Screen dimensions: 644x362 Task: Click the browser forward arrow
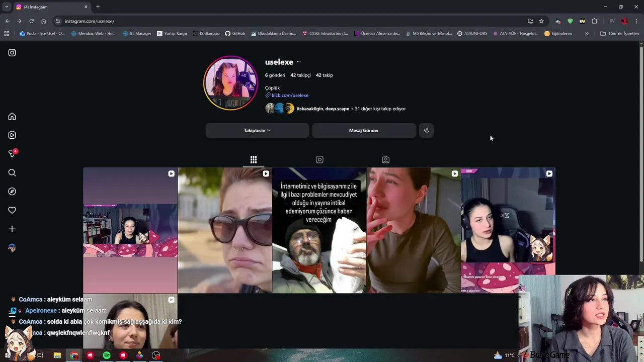[x=19, y=21]
